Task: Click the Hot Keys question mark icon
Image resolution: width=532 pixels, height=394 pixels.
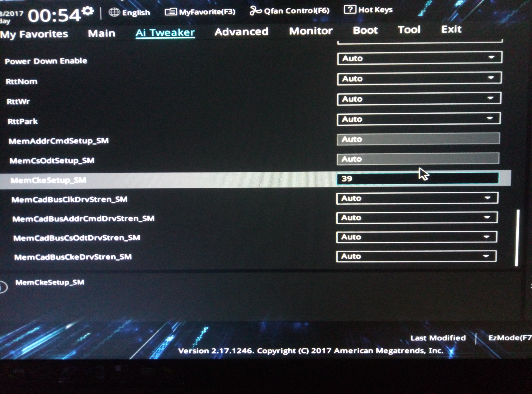Action: pos(350,10)
